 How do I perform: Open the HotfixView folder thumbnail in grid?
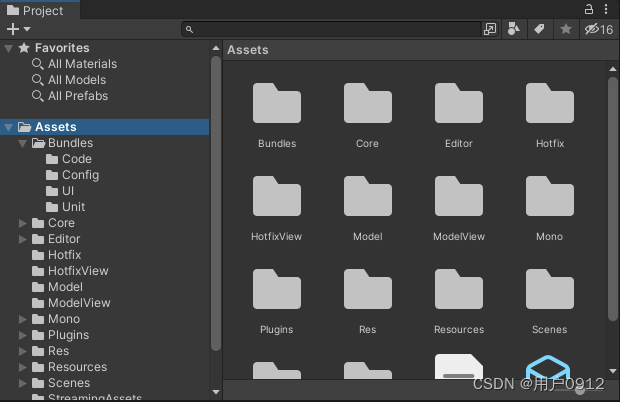(277, 196)
